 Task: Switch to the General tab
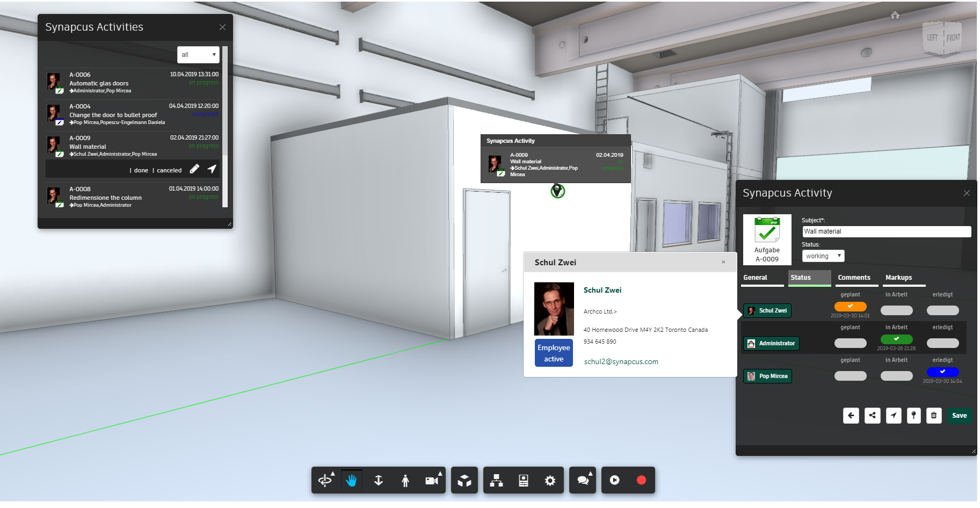pos(763,278)
